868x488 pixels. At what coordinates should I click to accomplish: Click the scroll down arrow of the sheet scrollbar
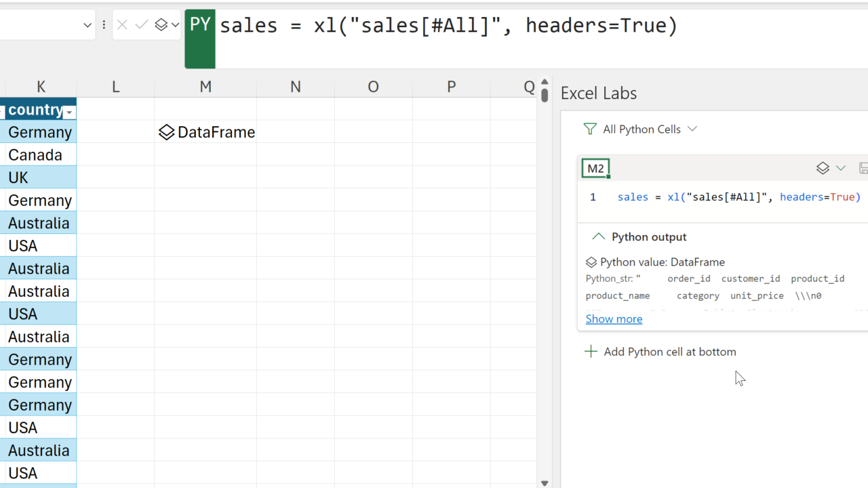pyautogui.click(x=545, y=483)
